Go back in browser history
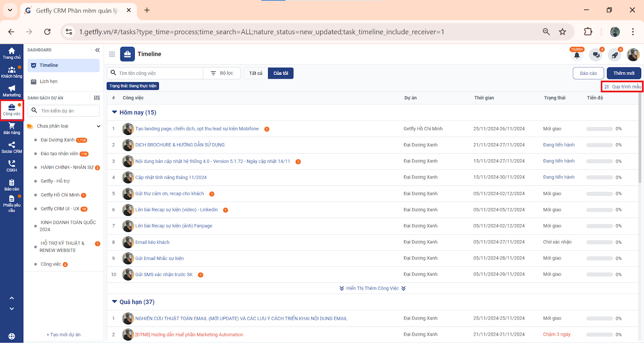The height and width of the screenshot is (343, 644). (11, 32)
